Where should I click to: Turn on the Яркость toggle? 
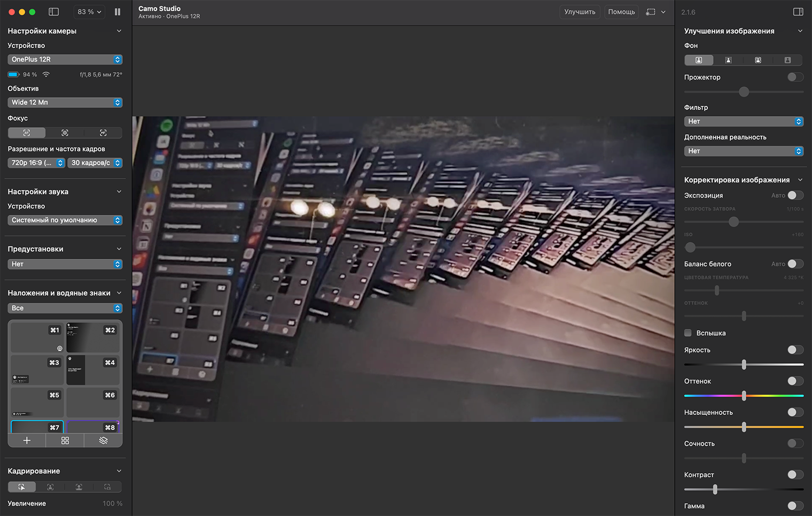(795, 350)
